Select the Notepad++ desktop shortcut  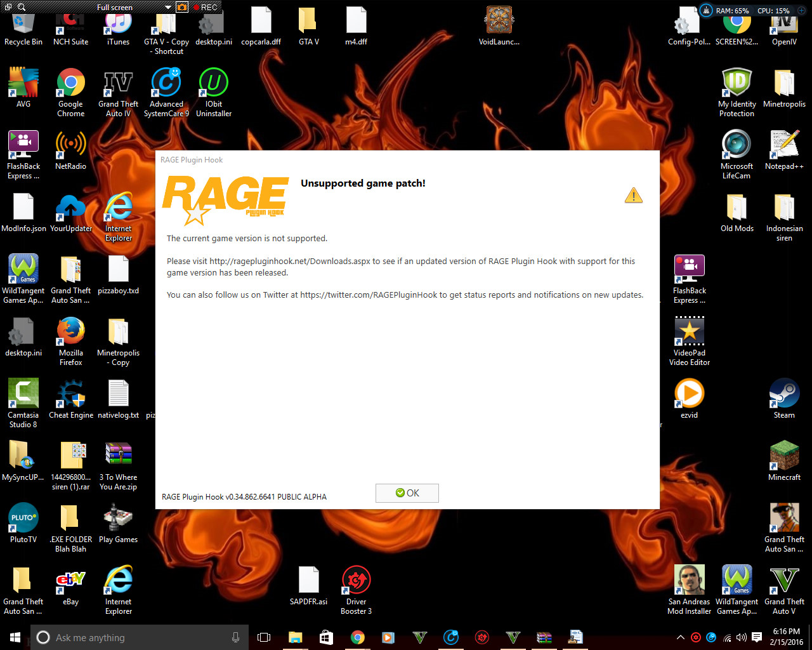point(784,150)
